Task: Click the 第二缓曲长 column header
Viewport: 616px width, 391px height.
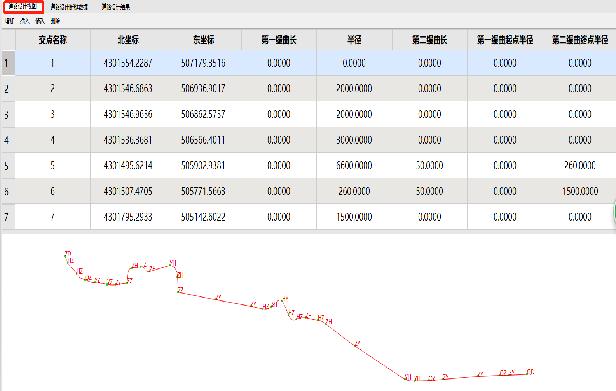Action: 429,40
